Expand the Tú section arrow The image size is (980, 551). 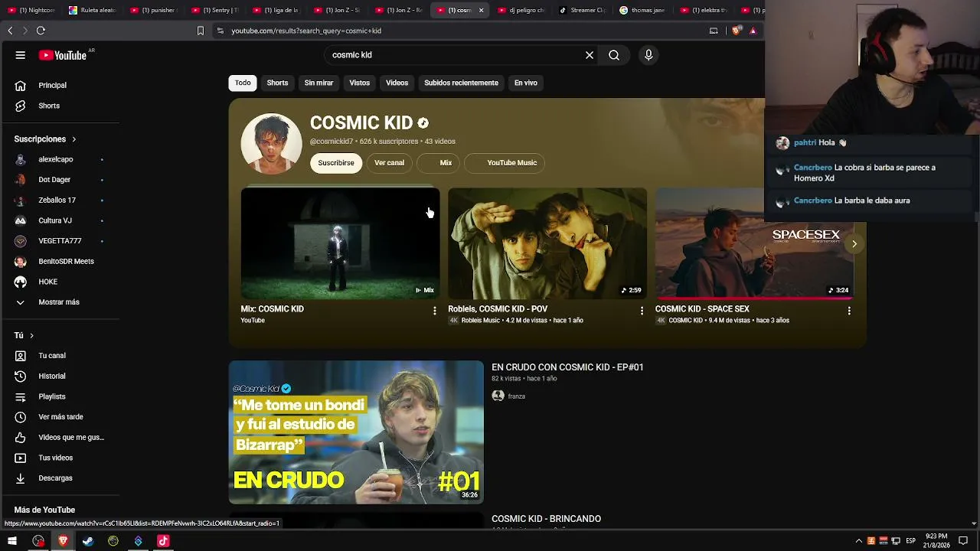click(31, 336)
